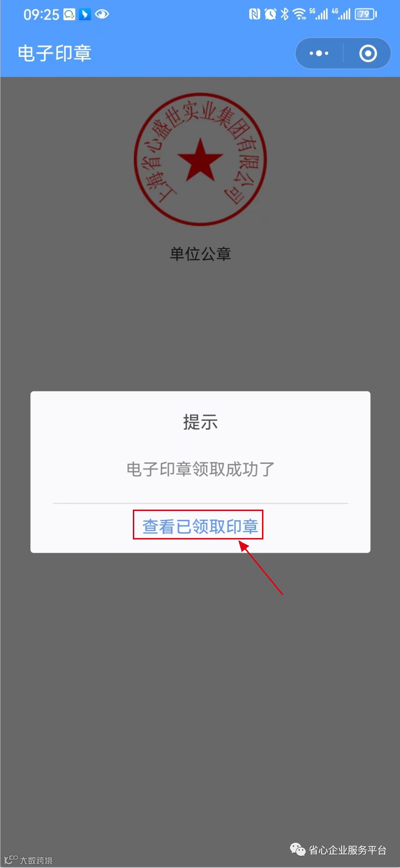Viewport: 400px width, 868px height.
Task: Tap the WeChat 省心企业服务平台 watermark
Action: [x=338, y=850]
